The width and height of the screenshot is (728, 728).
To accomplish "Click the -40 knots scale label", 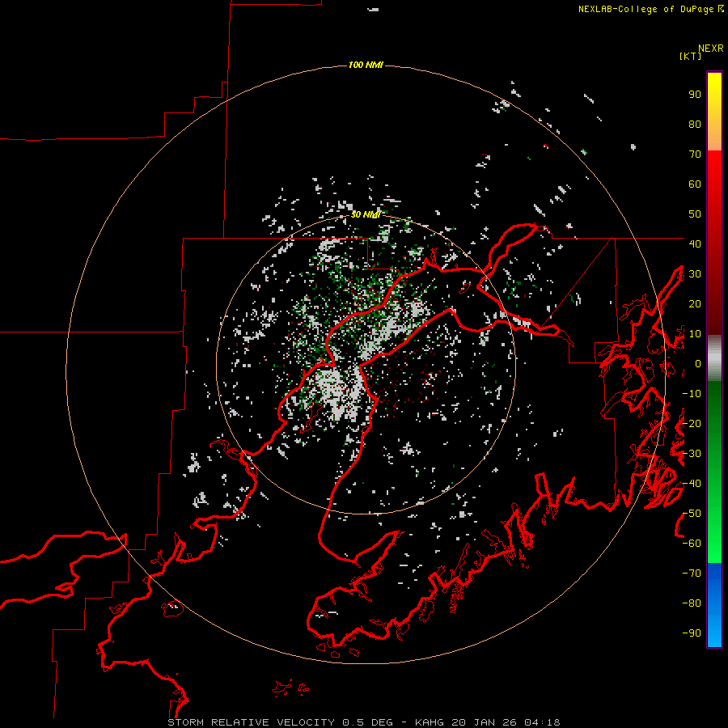I will coord(692,484).
